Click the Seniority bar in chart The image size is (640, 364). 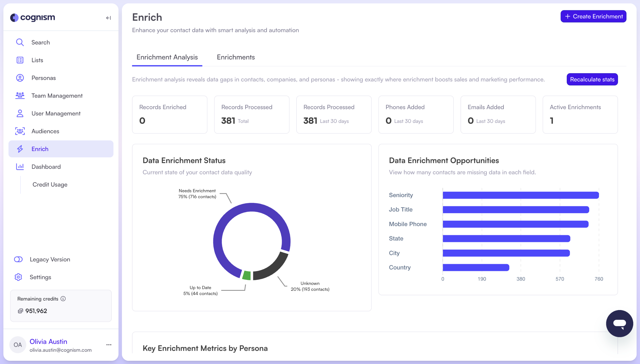coord(520,195)
